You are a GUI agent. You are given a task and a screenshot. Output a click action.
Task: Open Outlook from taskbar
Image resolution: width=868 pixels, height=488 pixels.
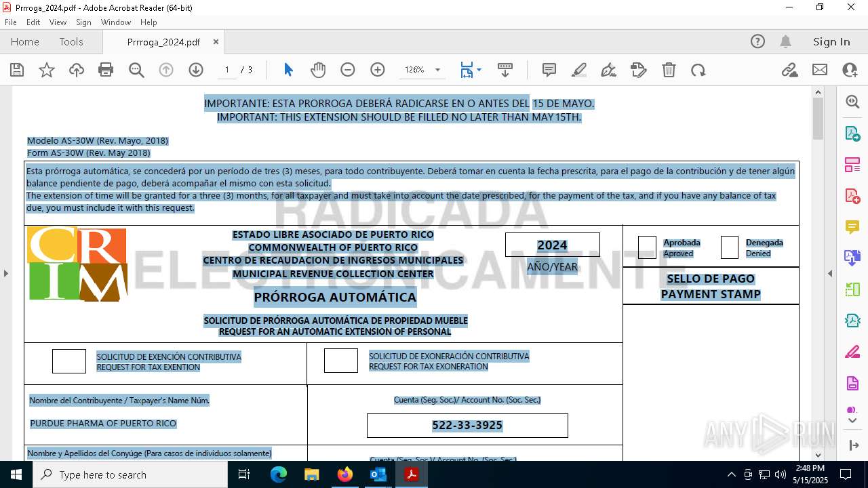click(378, 474)
